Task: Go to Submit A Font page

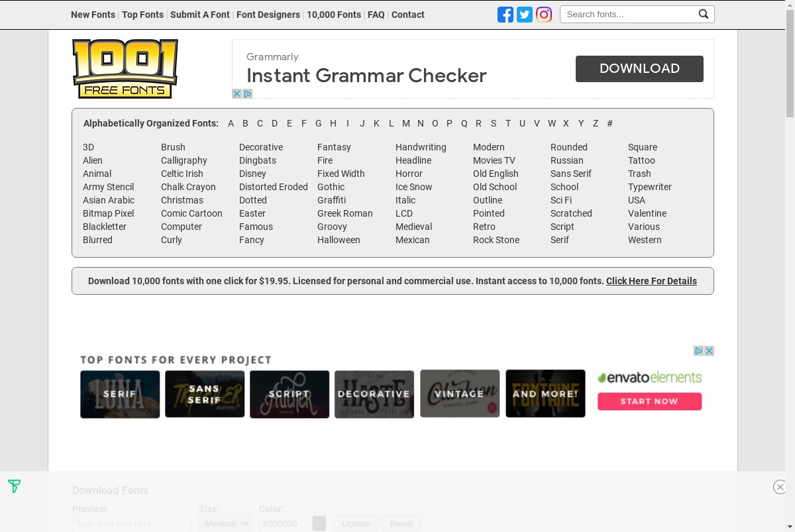Action: tap(200, 15)
